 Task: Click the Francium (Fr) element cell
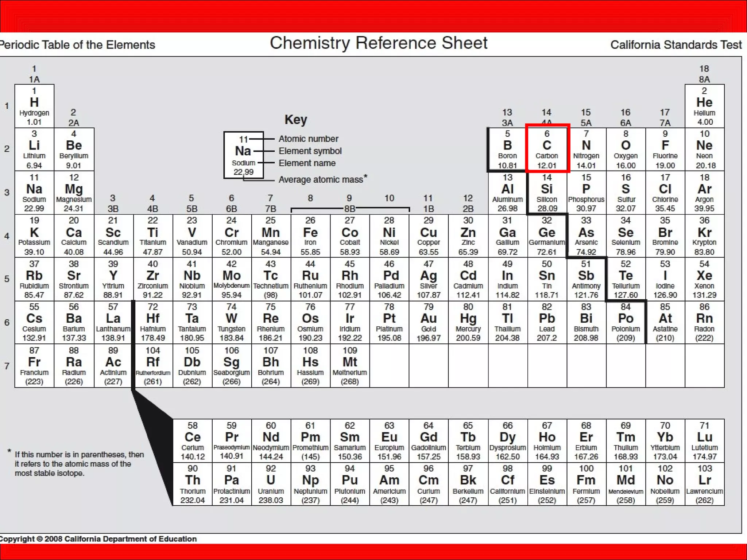pos(34,366)
